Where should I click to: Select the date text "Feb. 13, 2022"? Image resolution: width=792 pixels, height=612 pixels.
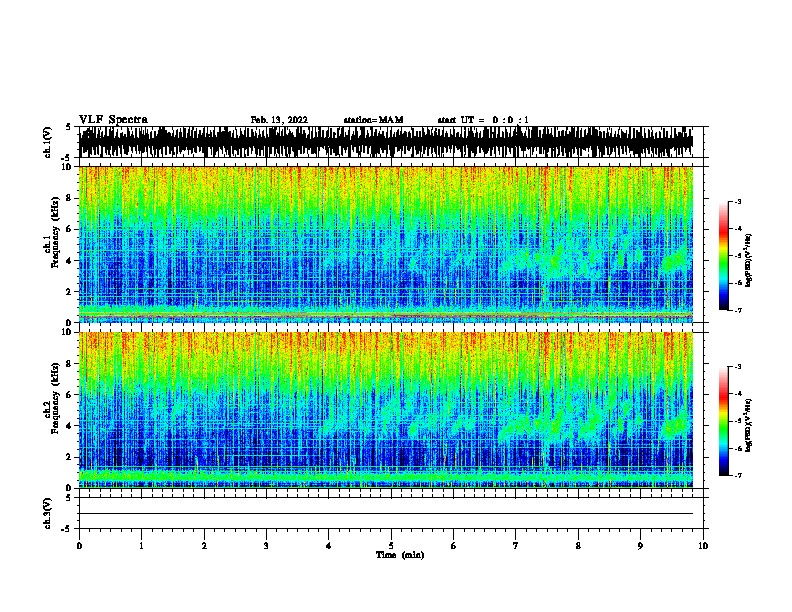279,120
